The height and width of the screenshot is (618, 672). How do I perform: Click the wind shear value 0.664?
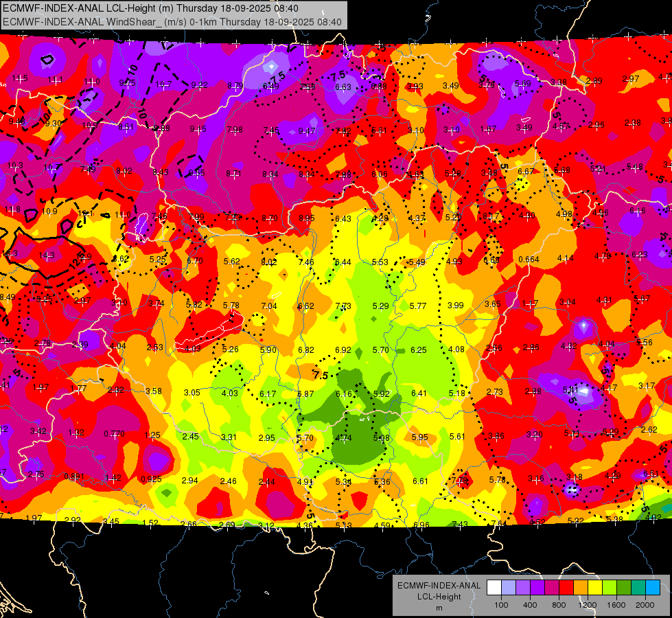pos(529,260)
